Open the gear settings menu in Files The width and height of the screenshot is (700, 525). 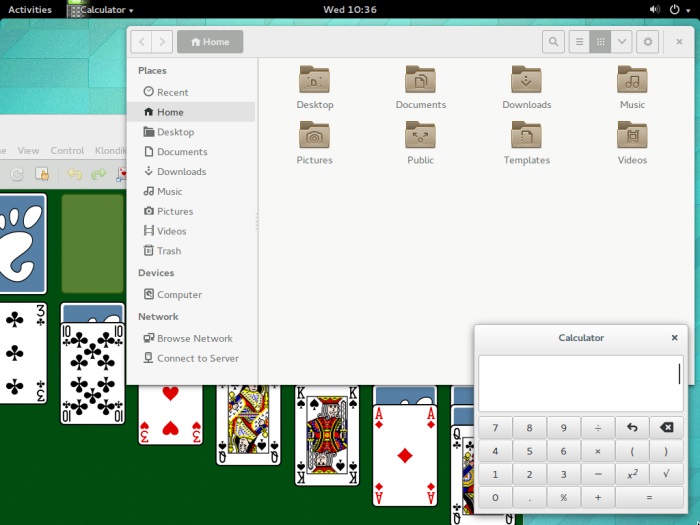[647, 42]
